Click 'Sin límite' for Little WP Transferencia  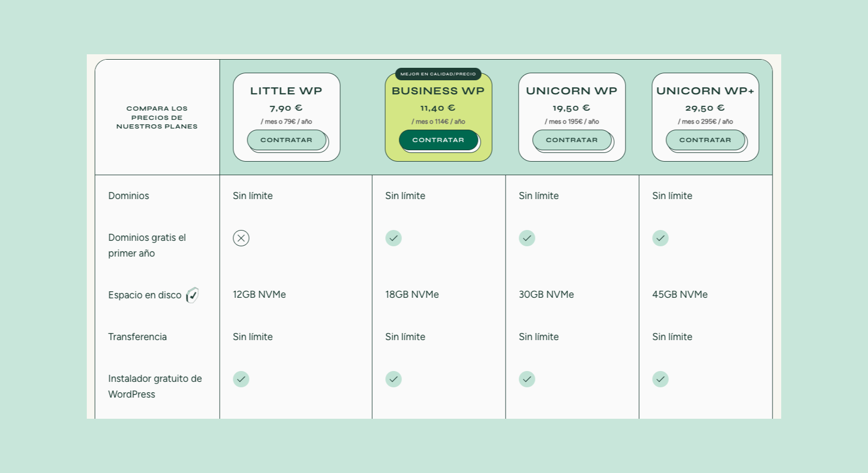pos(253,337)
